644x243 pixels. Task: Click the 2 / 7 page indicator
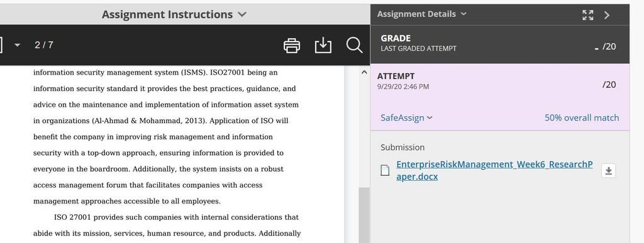44,45
